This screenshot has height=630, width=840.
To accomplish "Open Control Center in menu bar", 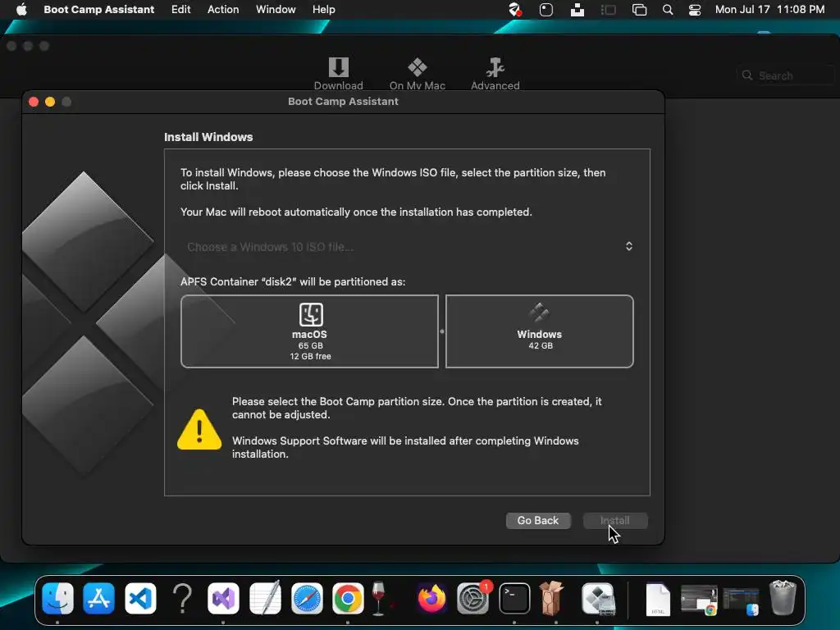I will click(695, 10).
